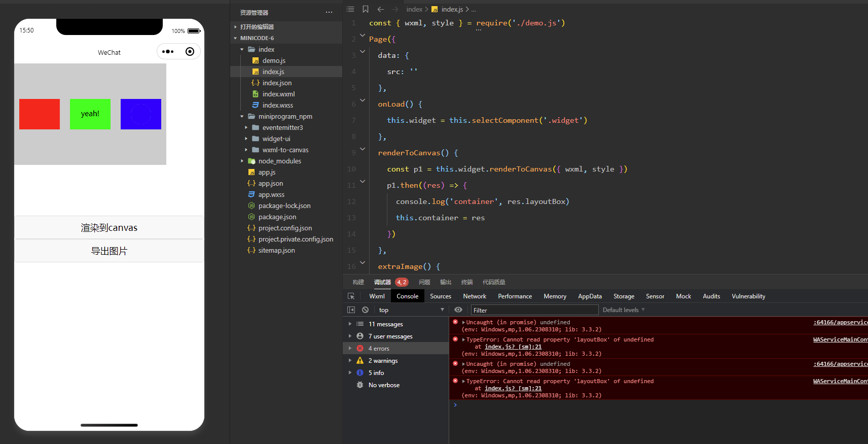Open index.wxss file
Image resolution: width=868 pixels, height=444 pixels.
278,105
